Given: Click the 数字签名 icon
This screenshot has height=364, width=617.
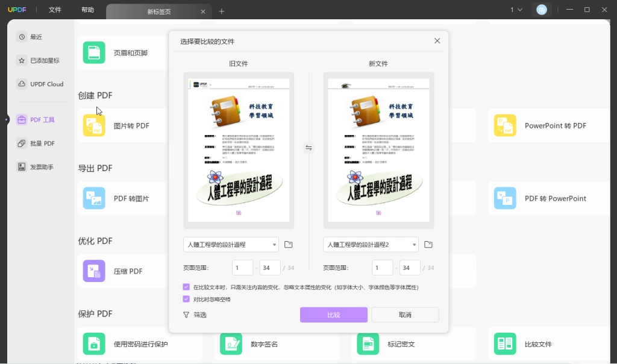Looking at the screenshot, I should (231, 344).
